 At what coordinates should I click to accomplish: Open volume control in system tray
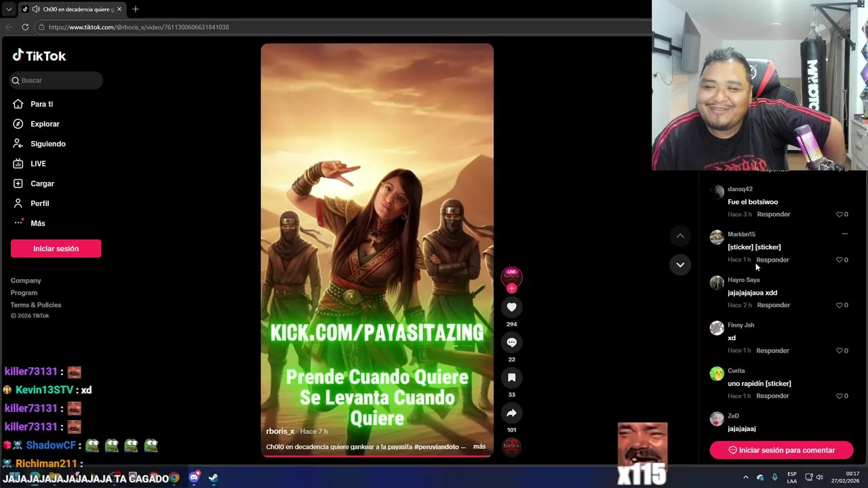[x=819, y=477]
